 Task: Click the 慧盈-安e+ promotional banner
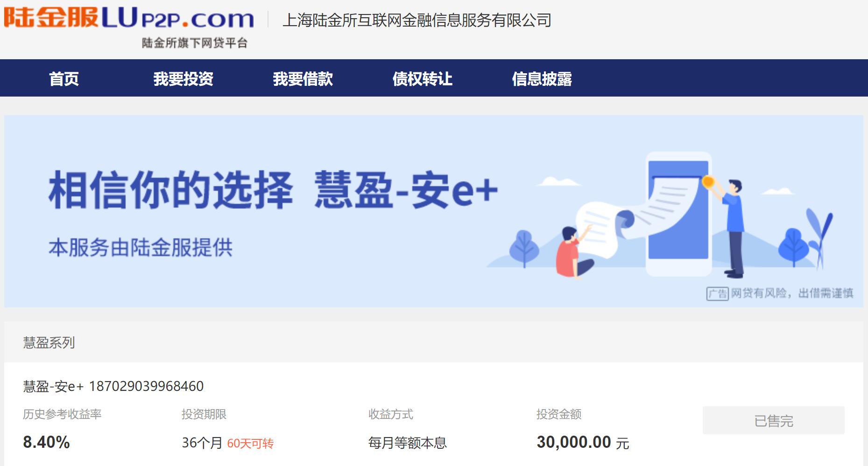pos(434,211)
